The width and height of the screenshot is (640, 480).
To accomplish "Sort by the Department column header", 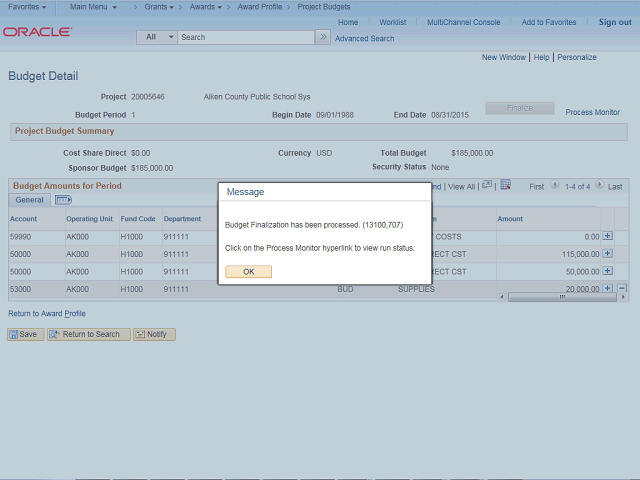I will (182, 219).
